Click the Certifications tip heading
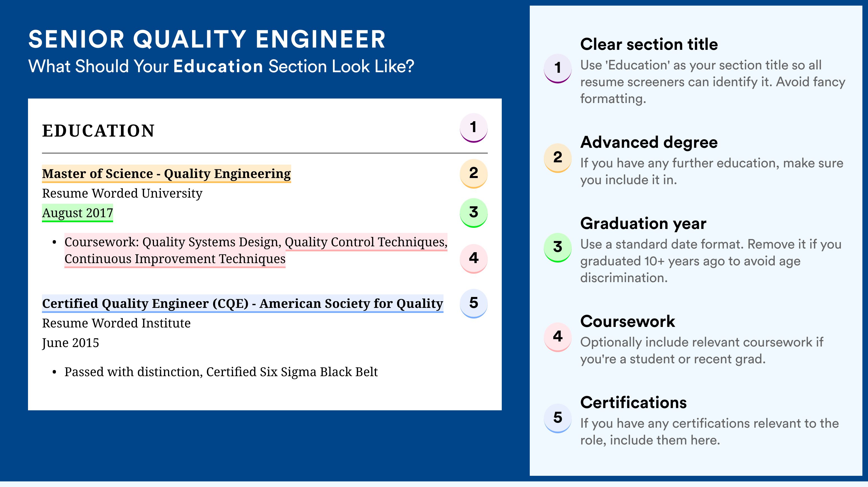The height and width of the screenshot is (487, 868). (633, 402)
